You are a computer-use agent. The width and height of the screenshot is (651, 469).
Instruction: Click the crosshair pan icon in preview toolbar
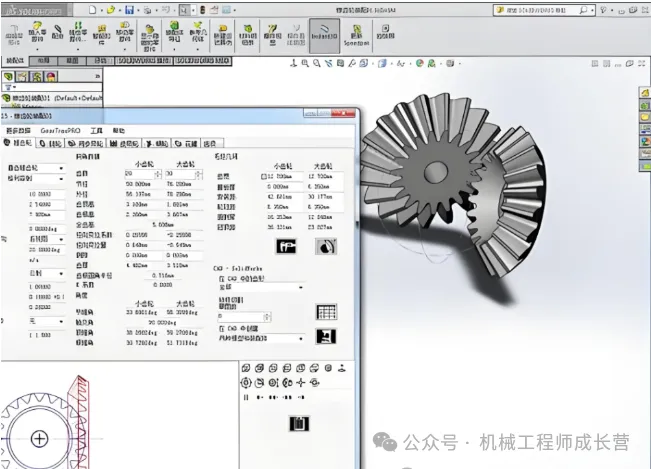[301, 383]
